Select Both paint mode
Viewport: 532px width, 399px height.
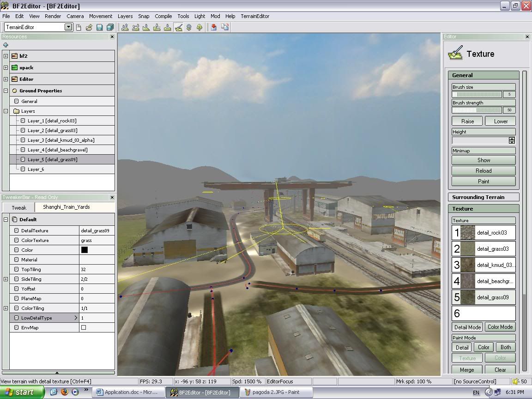coord(506,347)
